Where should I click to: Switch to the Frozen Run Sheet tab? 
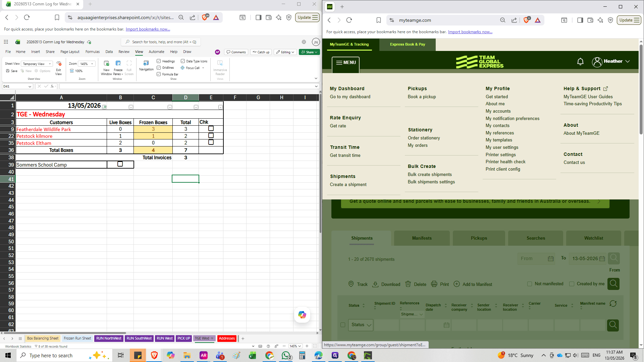pyautogui.click(x=77, y=339)
